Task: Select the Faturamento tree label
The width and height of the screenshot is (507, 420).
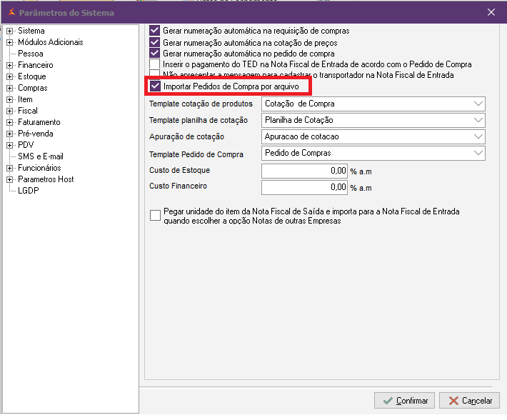Action: pyautogui.click(x=39, y=122)
